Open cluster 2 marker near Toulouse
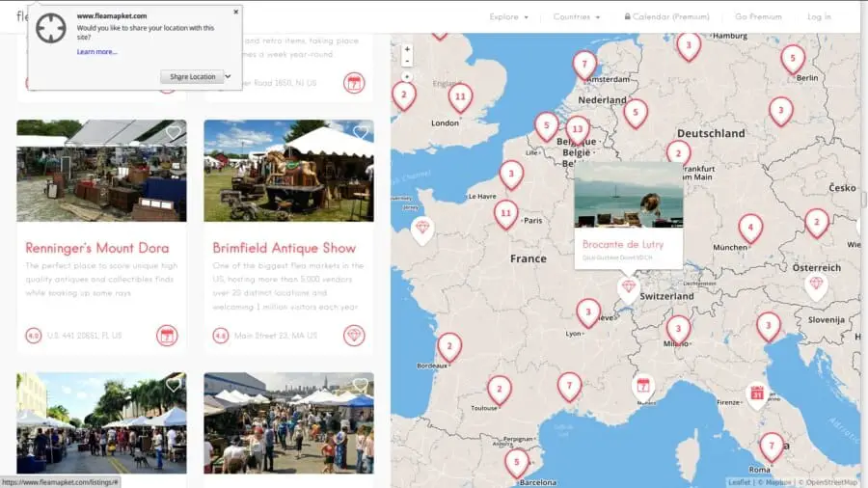868x488 pixels. point(499,390)
